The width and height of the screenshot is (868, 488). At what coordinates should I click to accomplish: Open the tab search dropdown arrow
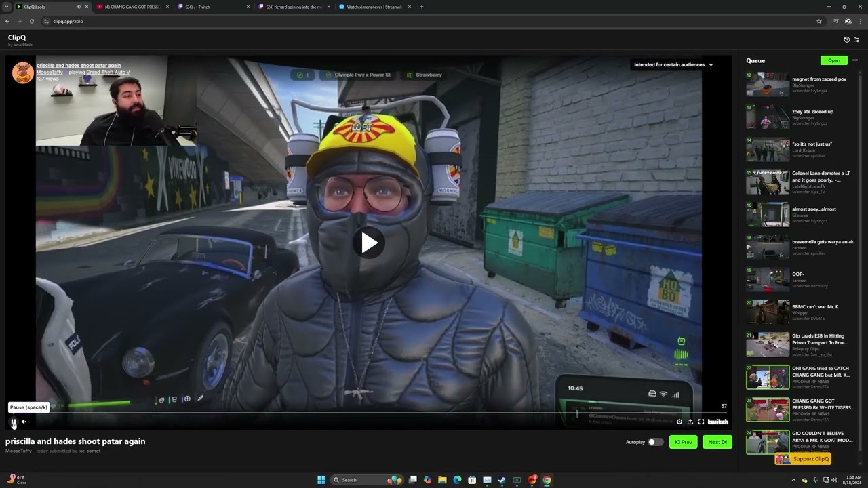[7, 7]
